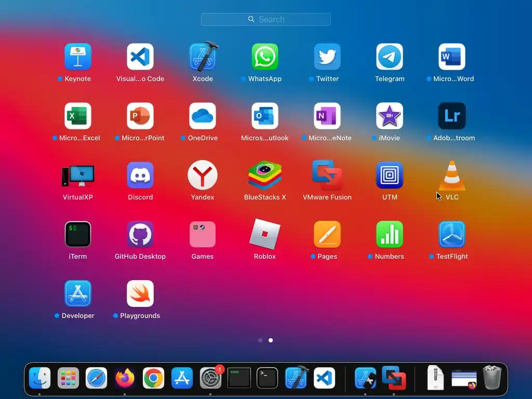Screen dimensions: 532x399
Task: Open Yandex browser
Action: 203,175
